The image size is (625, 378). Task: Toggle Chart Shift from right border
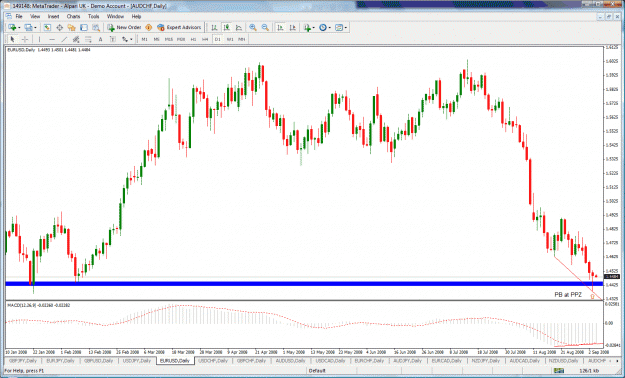click(293, 28)
